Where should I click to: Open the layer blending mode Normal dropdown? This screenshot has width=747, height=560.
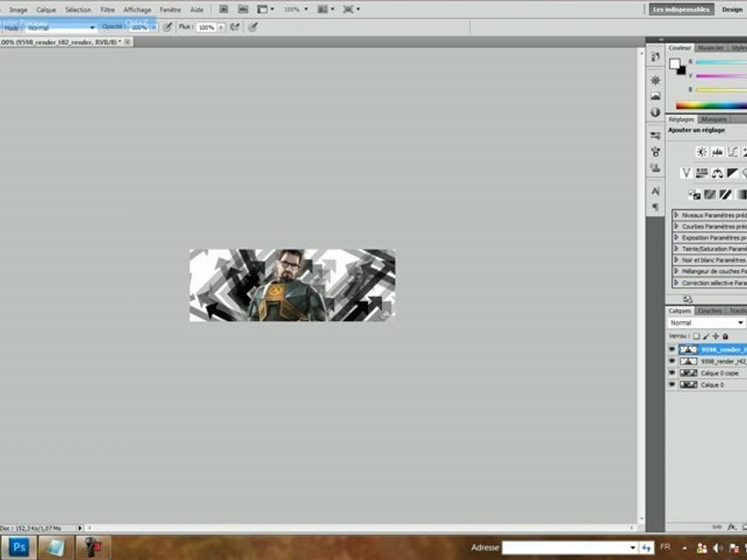click(707, 323)
